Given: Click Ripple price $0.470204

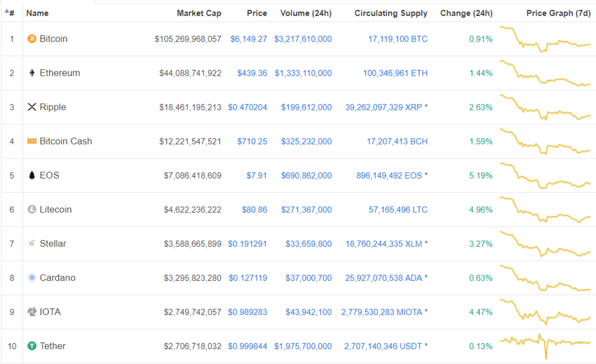Looking at the screenshot, I should coord(248,107).
